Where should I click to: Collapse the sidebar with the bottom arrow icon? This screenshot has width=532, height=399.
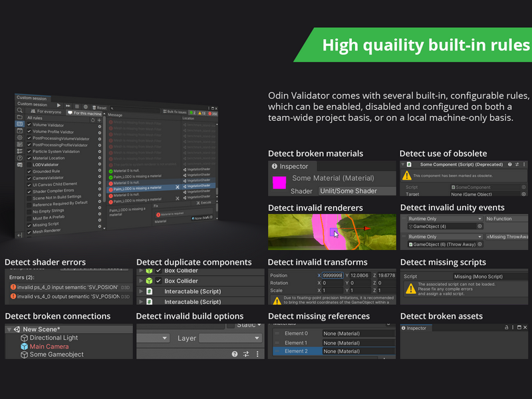[x=20, y=235]
